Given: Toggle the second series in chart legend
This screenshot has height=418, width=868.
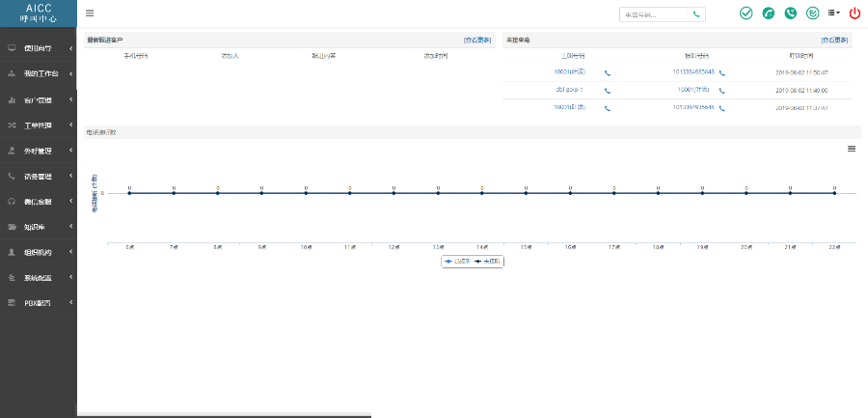Looking at the screenshot, I should [488, 262].
